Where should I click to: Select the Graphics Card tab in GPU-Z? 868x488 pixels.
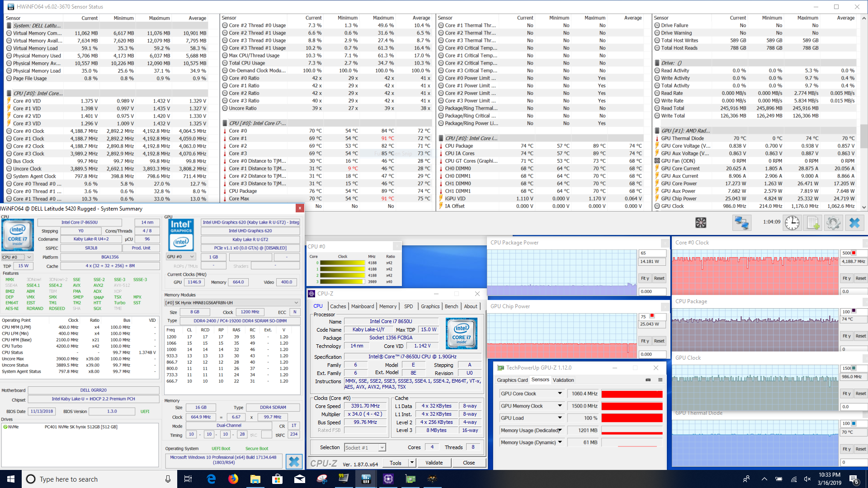coord(512,380)
